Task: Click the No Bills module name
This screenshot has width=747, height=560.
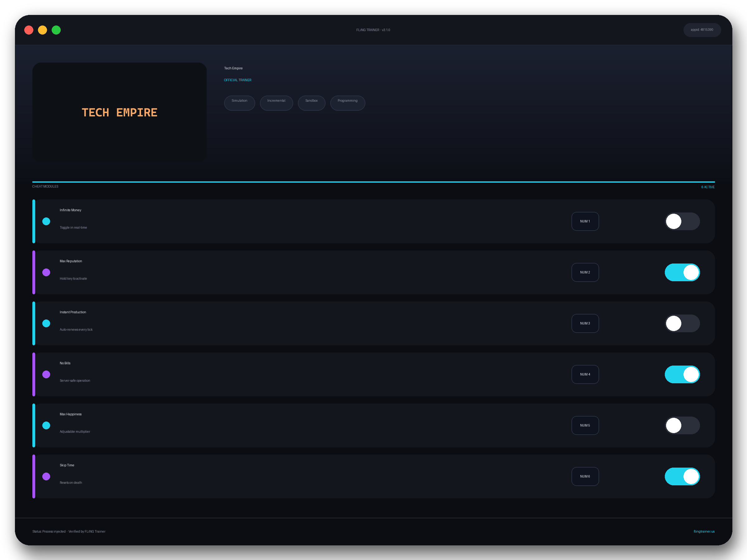Action: pyautogui.click(x=65, y=363)
